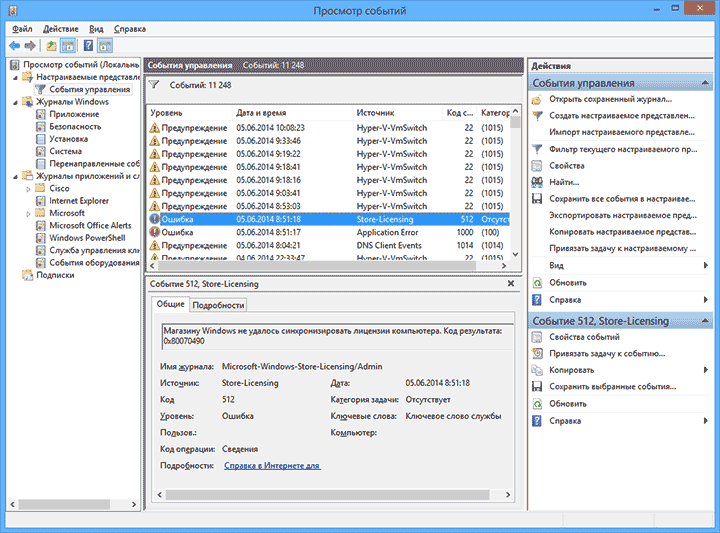Viewport: 720px width, 533px height.
Task: Click floppy icon beside Сохранить все события
Action: click(537, 199)
